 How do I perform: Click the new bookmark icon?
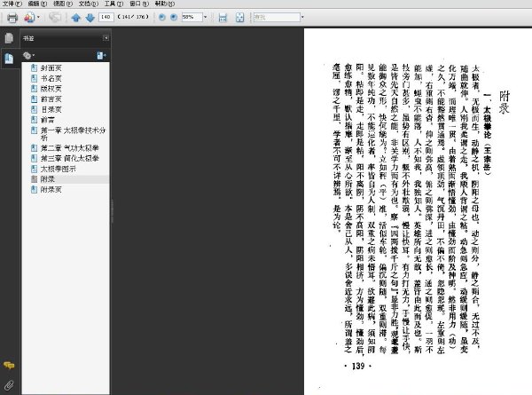[101, 55]
